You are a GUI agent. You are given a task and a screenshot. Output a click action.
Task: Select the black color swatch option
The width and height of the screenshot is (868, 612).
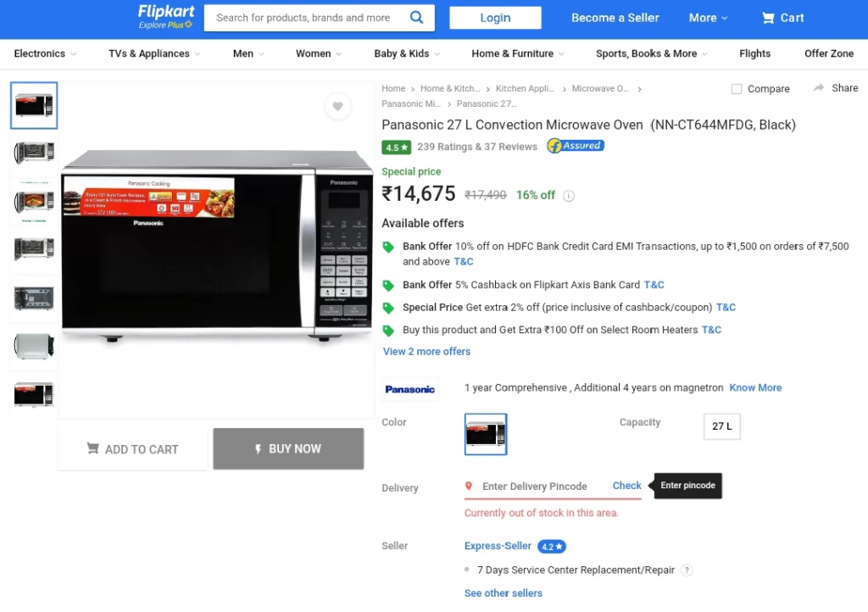[486, 434]
